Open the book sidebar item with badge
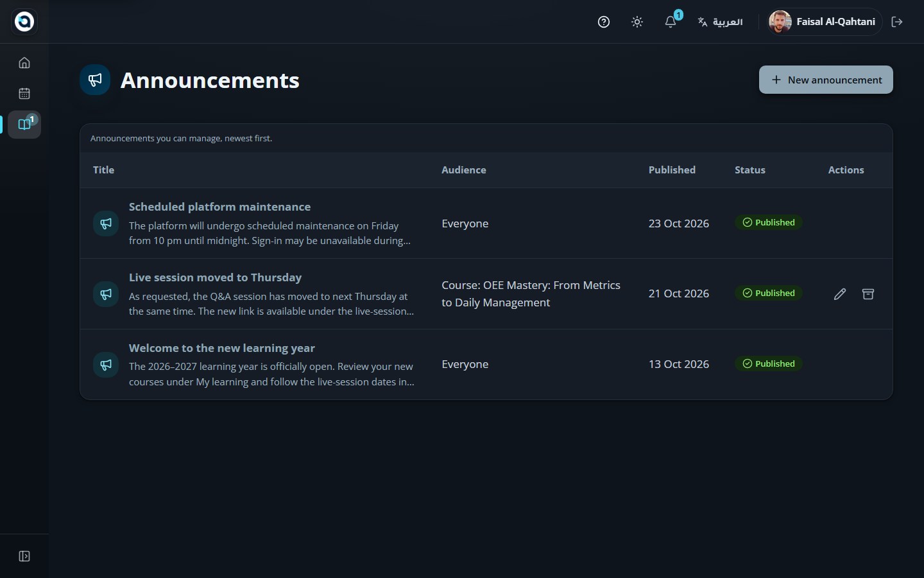 click(x=24, y=125)
